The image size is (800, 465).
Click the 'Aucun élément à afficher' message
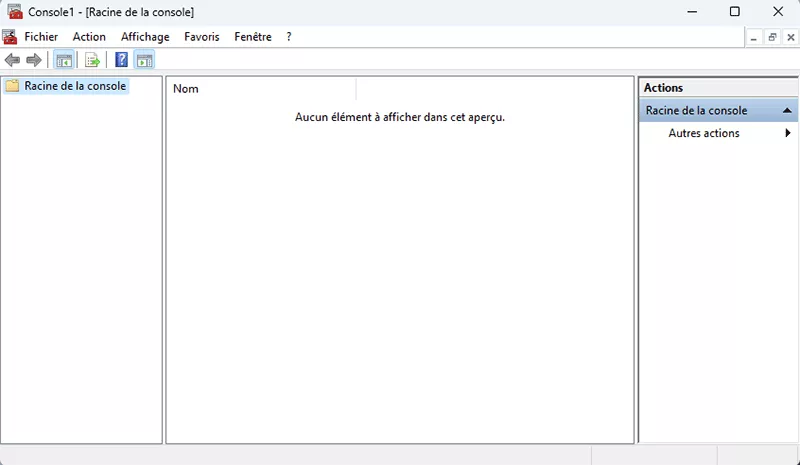(400, 117)
